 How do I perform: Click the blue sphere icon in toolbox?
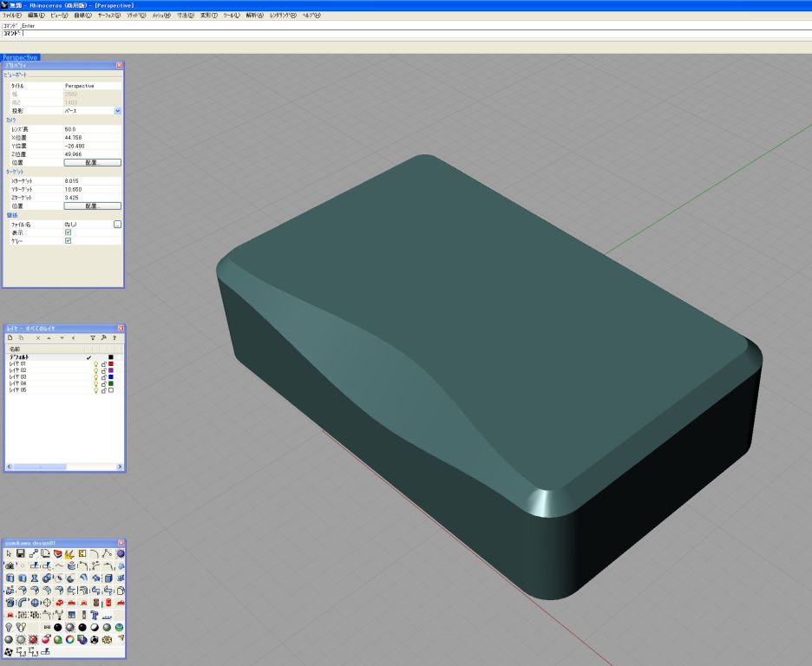(x=120, y=553)
